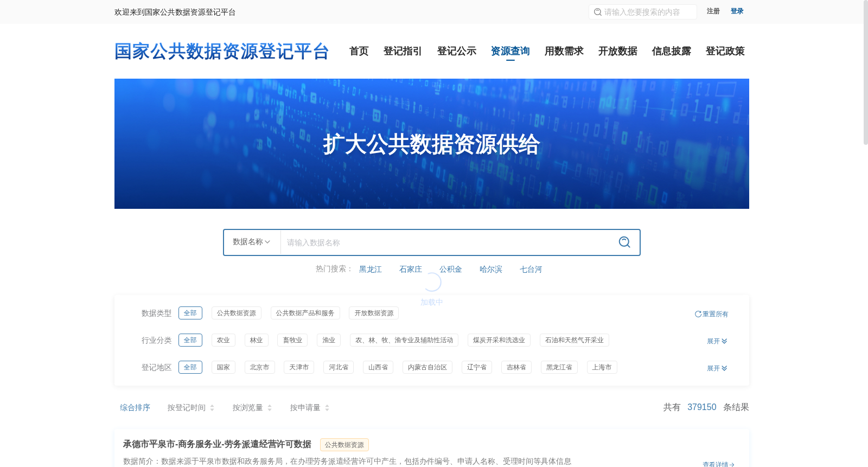
Task: Click the 登录 link
Action: [x=737, y=11]
